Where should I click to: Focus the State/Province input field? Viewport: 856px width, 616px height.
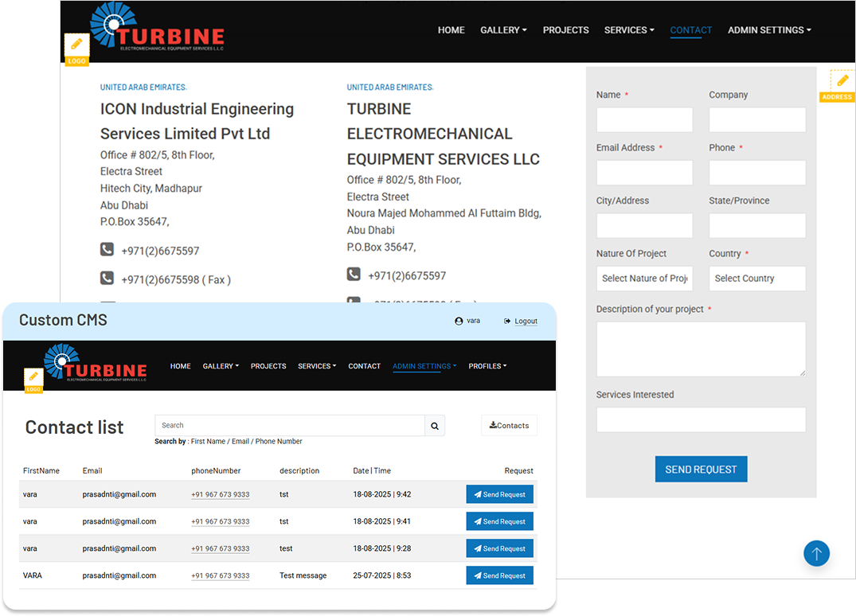point(757,225)
